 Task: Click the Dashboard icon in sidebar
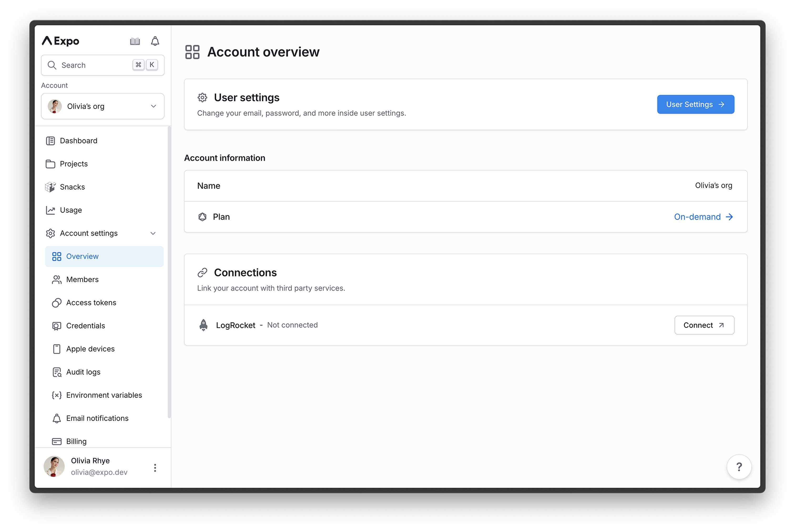click(x=50, y=140)
